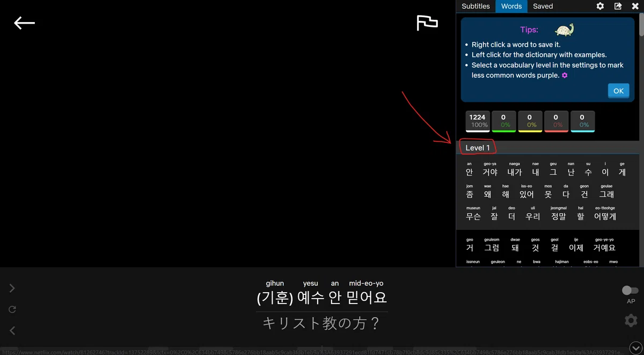Image resolution: width=644 pixels, height=355 pixels.
Task: Click the purple gear link in the tips
Action: pyautogui.click(x=565, y=75)
